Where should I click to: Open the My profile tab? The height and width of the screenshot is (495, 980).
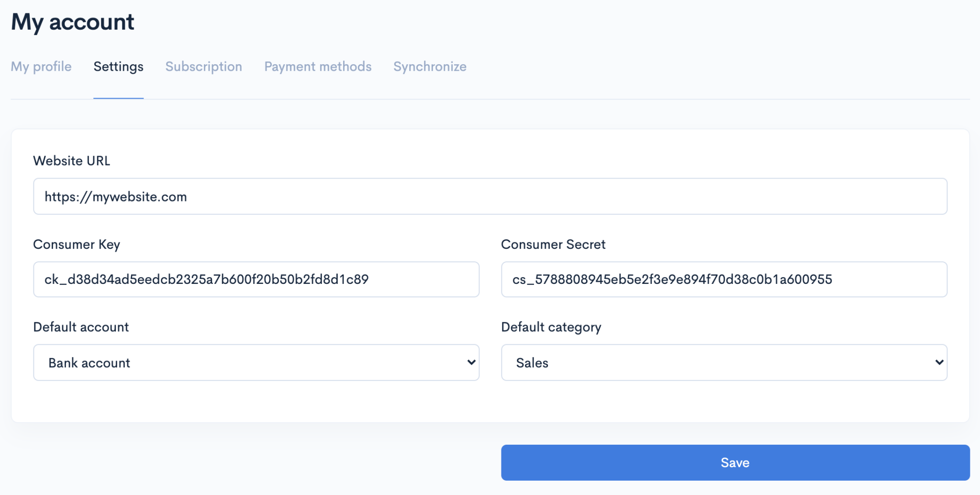[41, 67]
